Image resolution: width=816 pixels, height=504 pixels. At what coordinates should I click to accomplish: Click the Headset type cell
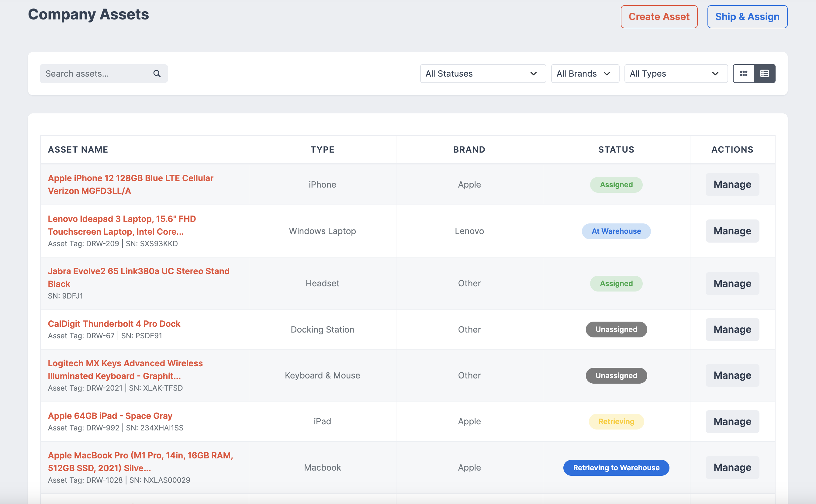[322, 283]
